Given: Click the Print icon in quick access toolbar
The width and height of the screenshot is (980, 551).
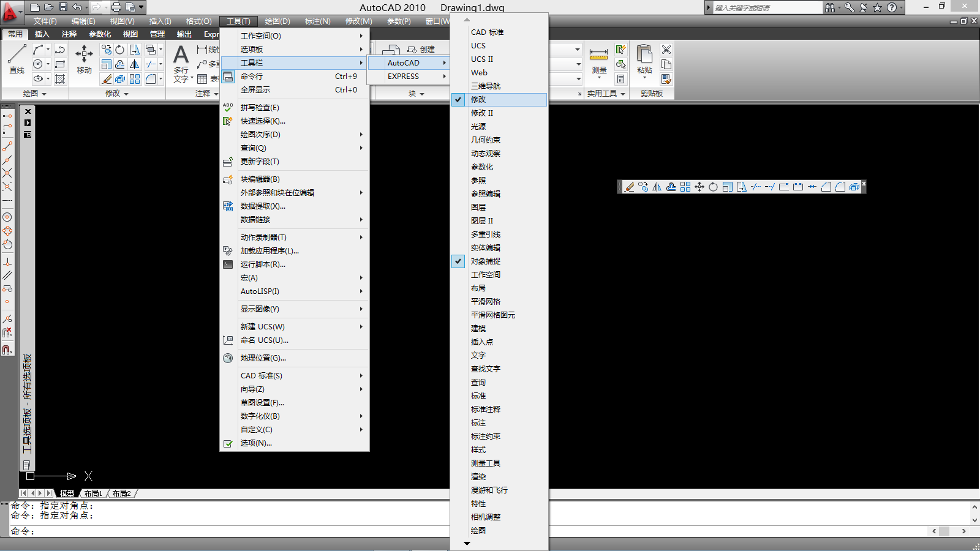Looking at the screenshot, I should (x=116, y=7).
